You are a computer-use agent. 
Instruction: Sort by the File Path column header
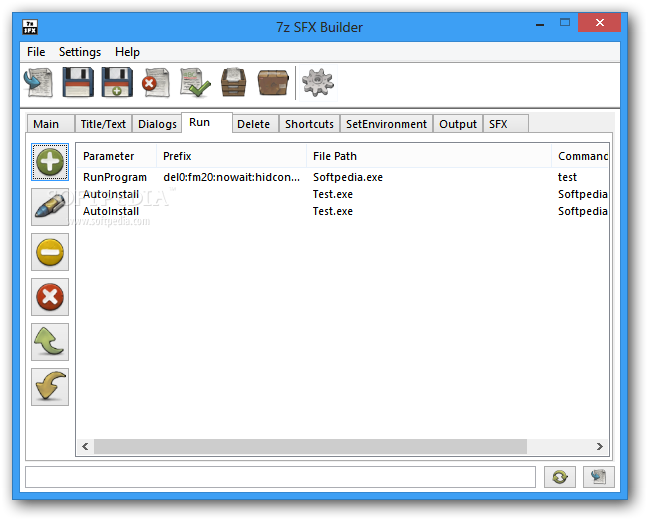(x=429, y=156)
